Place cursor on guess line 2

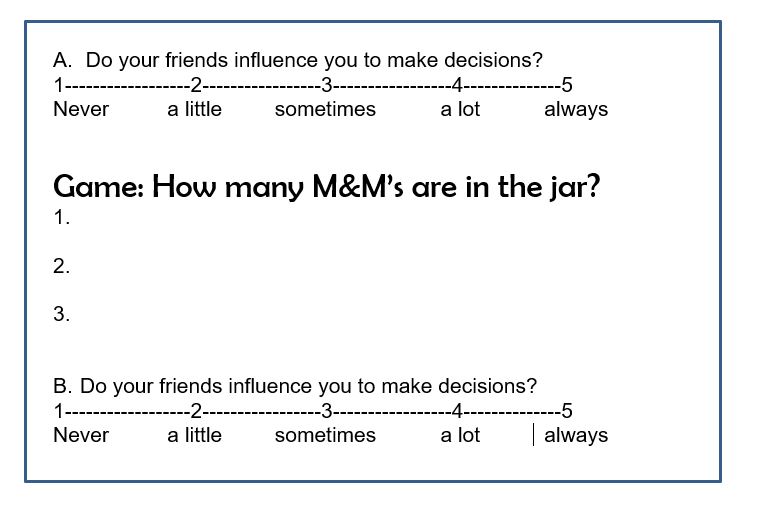62,267
